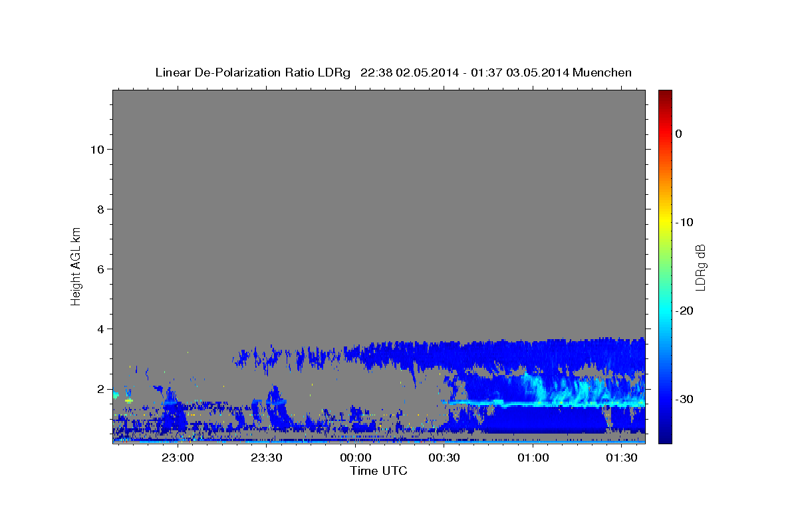Click the 23:30 time tick label
Image resolution: width=798 pixels, height=532 pixels.
267,458
